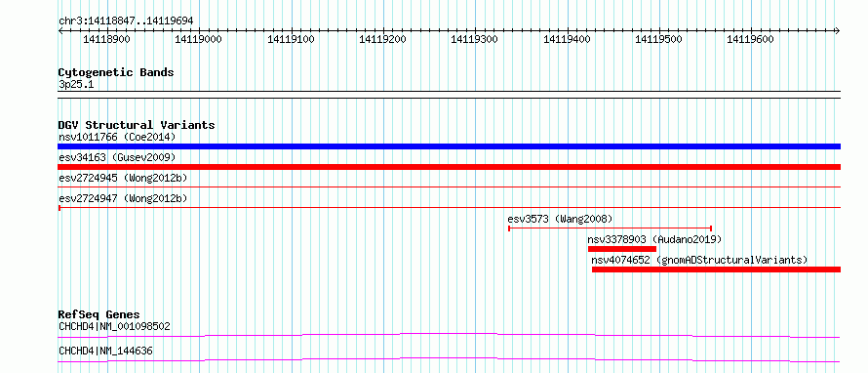Image resolution: width=868 pixels, height=373 pixels.
Task: Click the esv3573 (Wang2008) variant label
Action: point(560,219)
